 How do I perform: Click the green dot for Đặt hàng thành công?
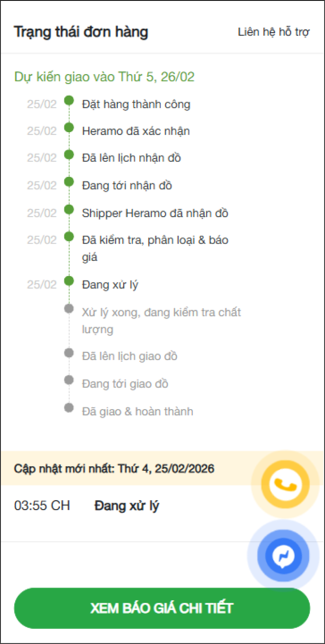(68, 101)
